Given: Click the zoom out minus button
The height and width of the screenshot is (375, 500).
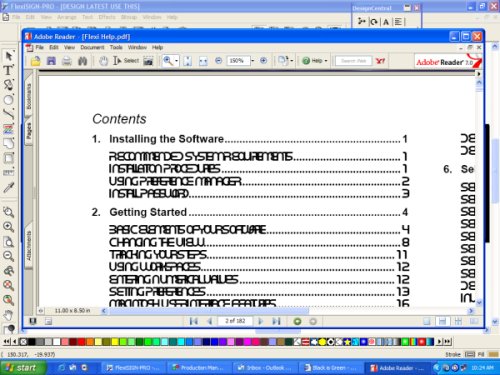Looking at the screenshot, I should (218, 61).
